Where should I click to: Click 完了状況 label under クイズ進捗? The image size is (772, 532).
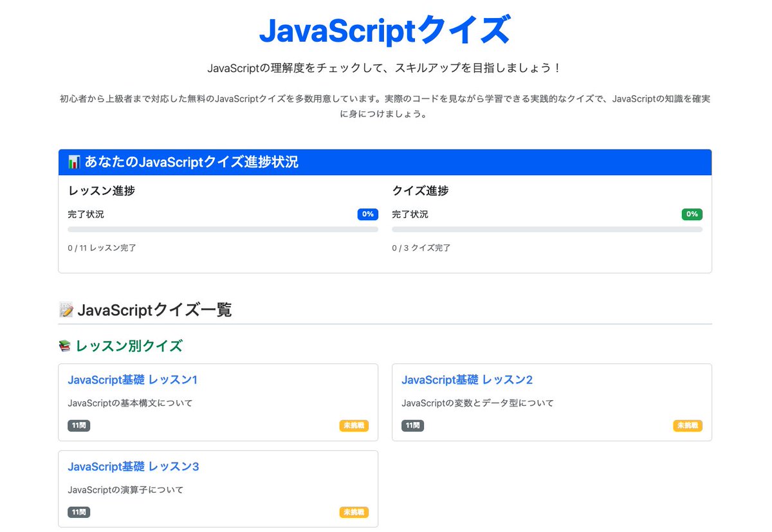410,214
